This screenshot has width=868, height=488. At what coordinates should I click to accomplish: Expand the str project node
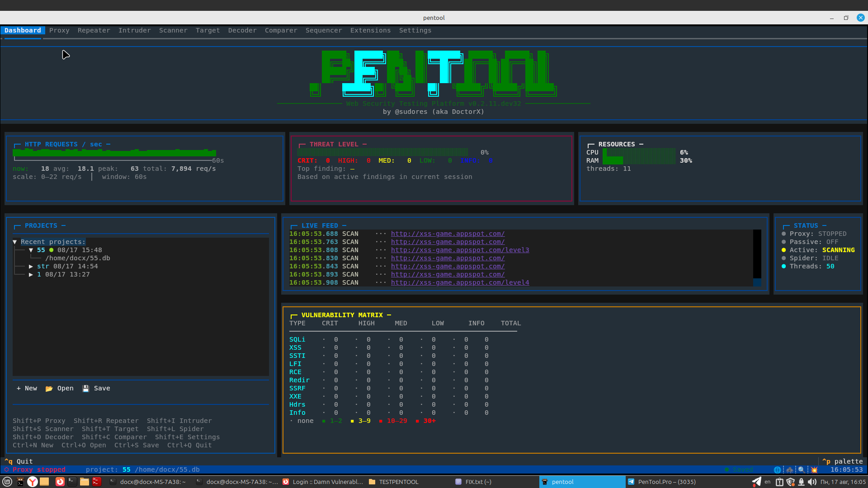coord(31,266)
